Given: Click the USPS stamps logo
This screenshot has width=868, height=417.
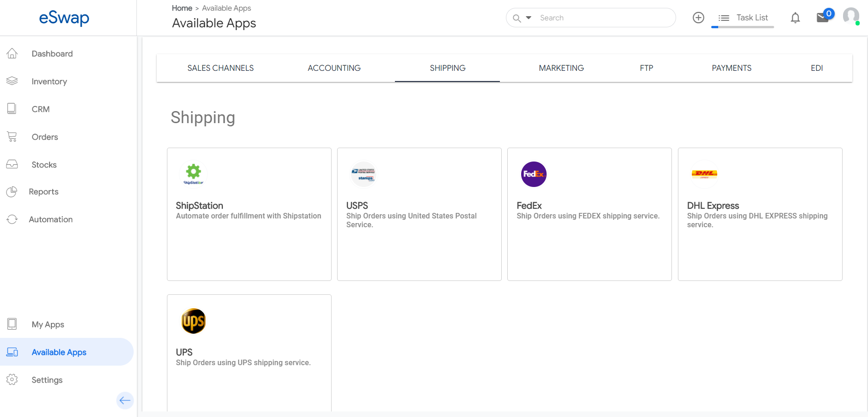Looking at the screenshot, I should (363, 174).
